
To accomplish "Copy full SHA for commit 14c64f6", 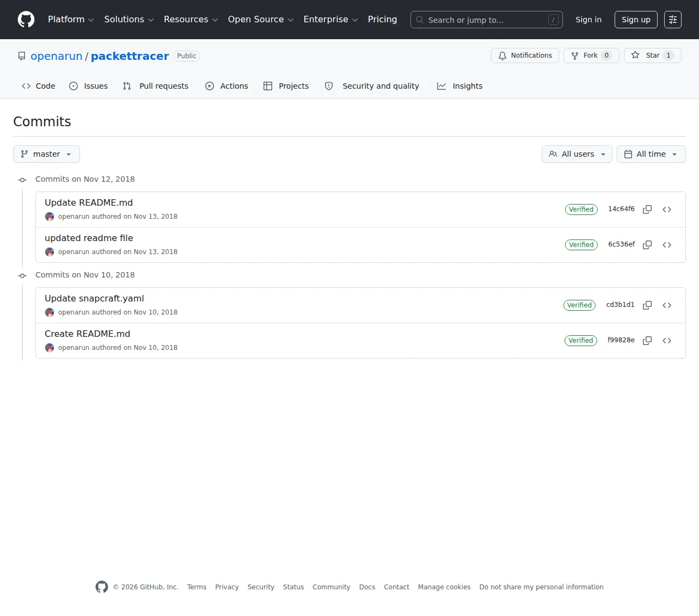I will tap(647, 210).
